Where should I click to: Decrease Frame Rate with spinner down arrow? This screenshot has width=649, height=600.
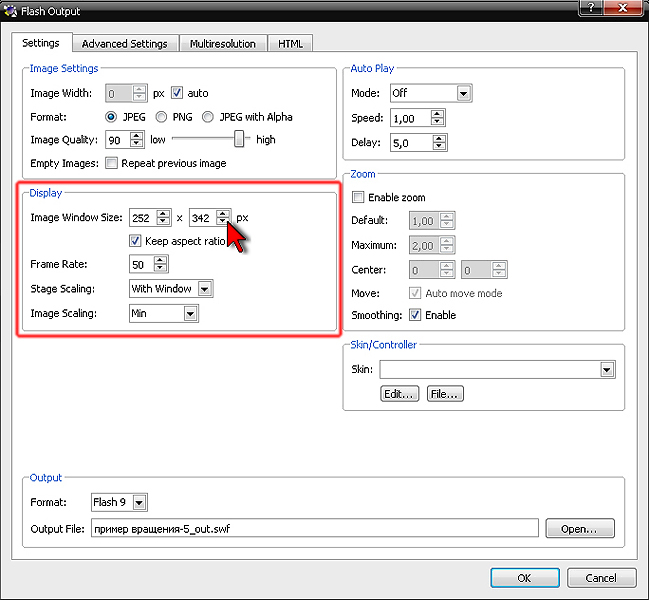point(160,269)
